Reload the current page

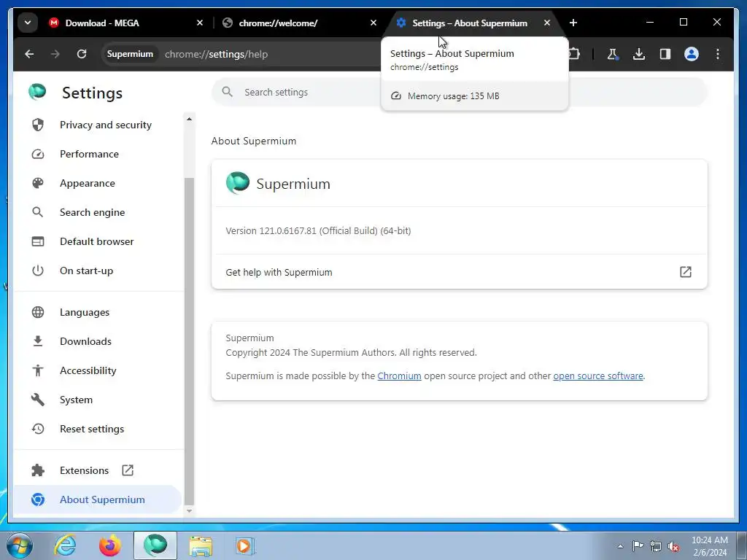(82, 54)
